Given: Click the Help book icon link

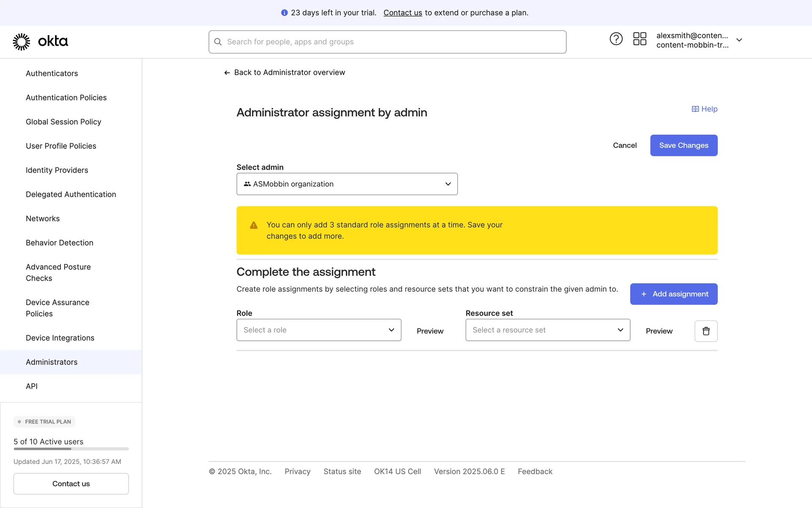Looking at the screenshot, I should tap(695, 109).
